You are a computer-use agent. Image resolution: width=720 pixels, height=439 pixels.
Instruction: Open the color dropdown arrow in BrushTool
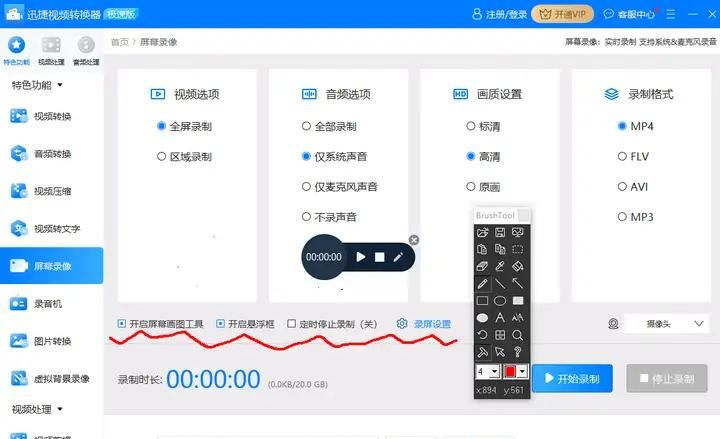pos(523,371)
